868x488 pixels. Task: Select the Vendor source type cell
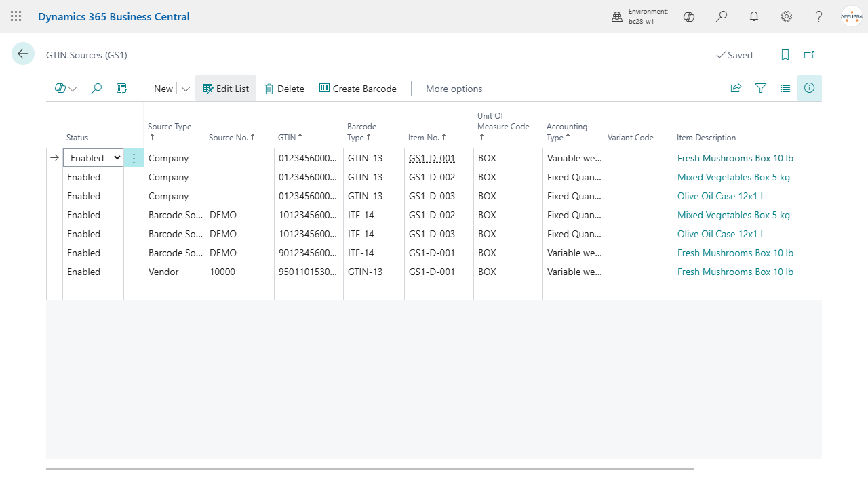(x=174, y=272)
